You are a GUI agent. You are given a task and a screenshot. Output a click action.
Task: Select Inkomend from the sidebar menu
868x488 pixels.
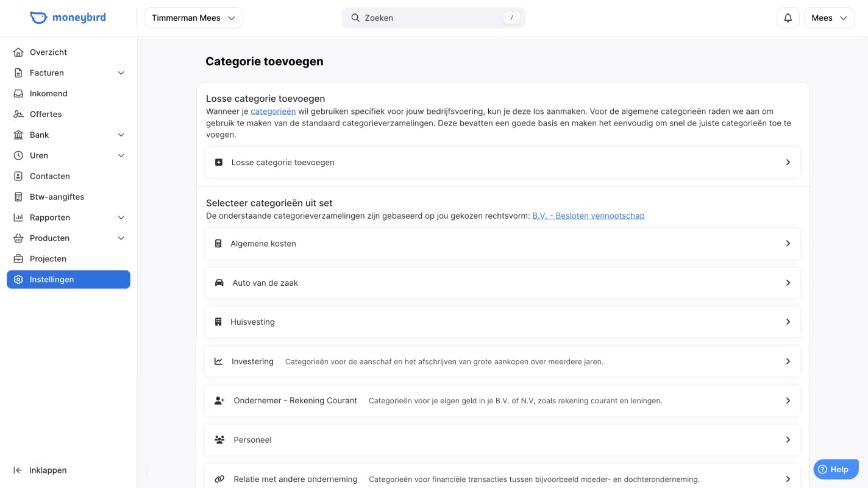[x=49, y=93]
